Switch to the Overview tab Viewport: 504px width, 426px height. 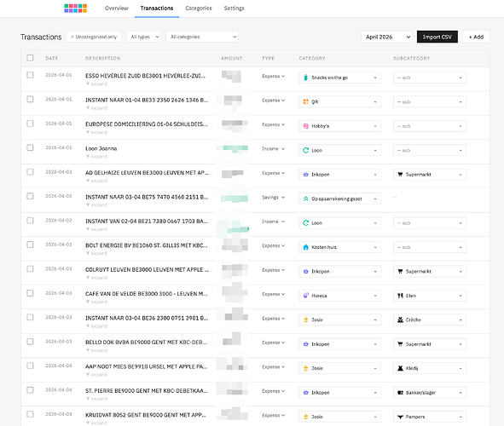116,9
